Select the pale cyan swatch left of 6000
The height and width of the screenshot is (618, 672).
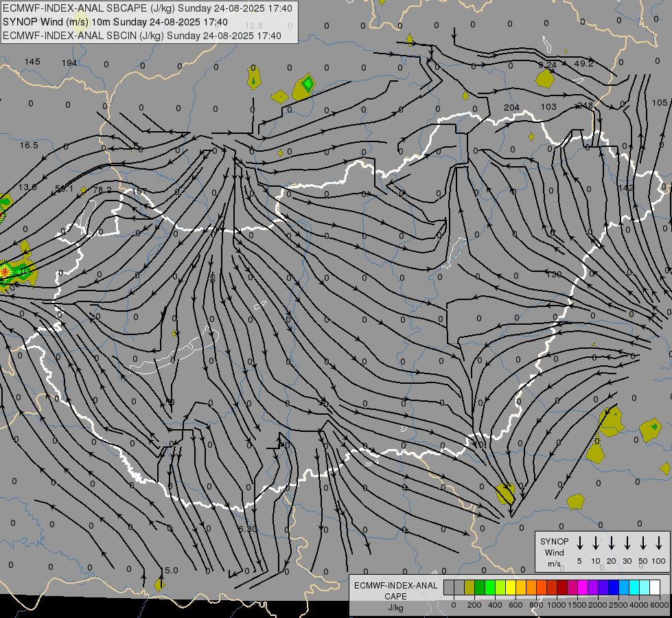click(644, 587)
